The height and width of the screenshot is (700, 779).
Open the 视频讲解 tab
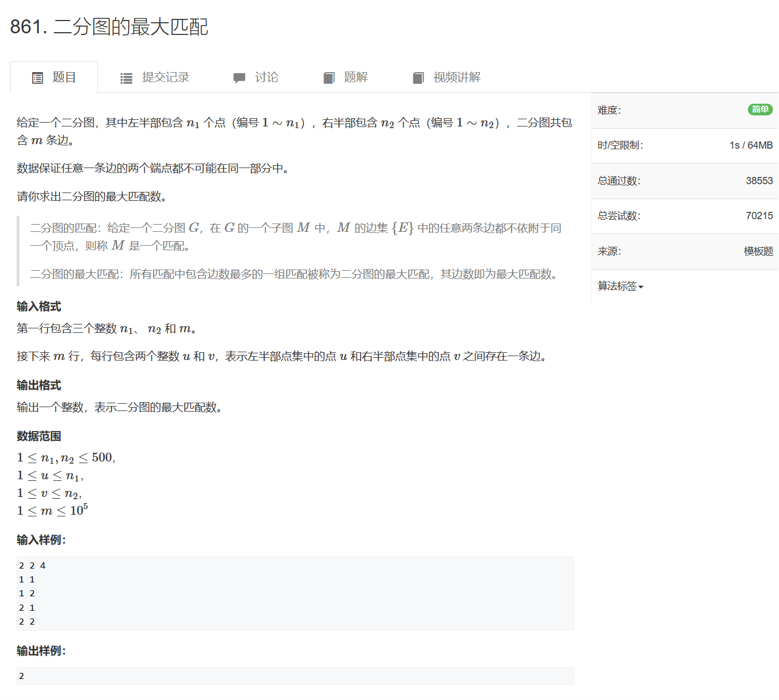(x=447, y=77)
